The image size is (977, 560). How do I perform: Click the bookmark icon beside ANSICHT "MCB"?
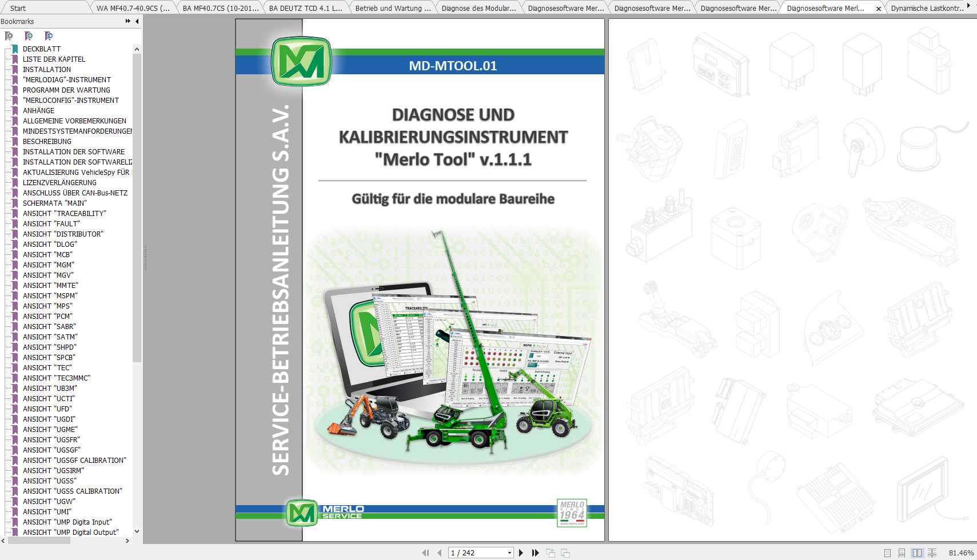click(15, 255)
